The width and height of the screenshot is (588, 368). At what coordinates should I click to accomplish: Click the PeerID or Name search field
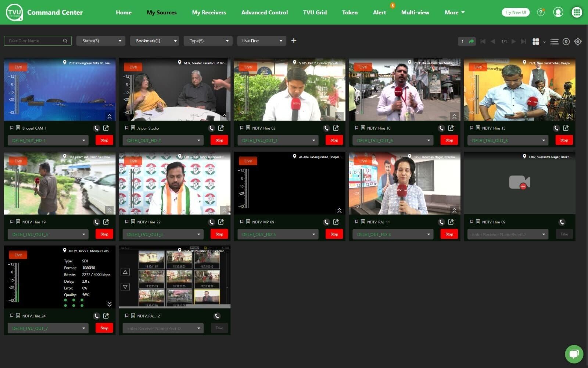[35, 41]
